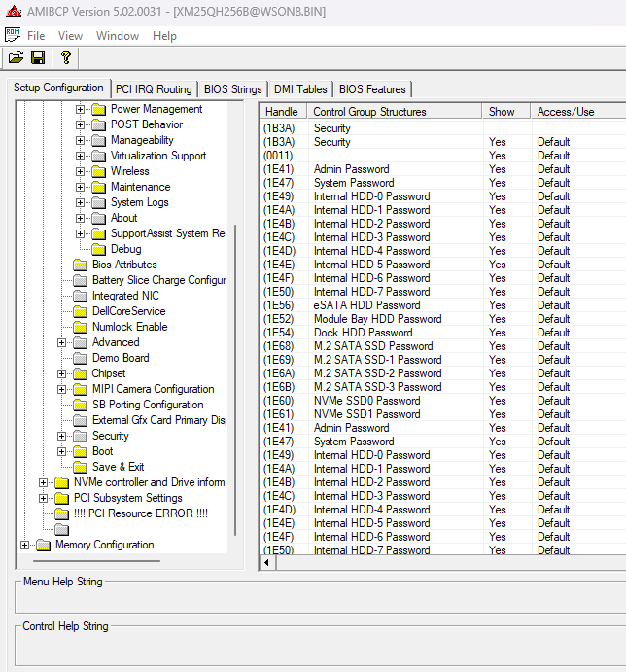Expand the Security folder in tree
Viewport: 626px width, 672px height.
pos(62,436)
